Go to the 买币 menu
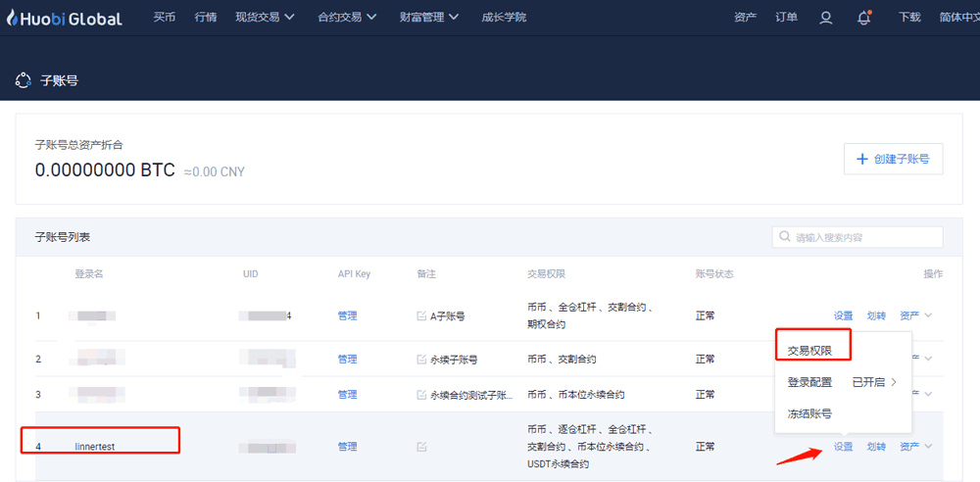 click(165, 18)
